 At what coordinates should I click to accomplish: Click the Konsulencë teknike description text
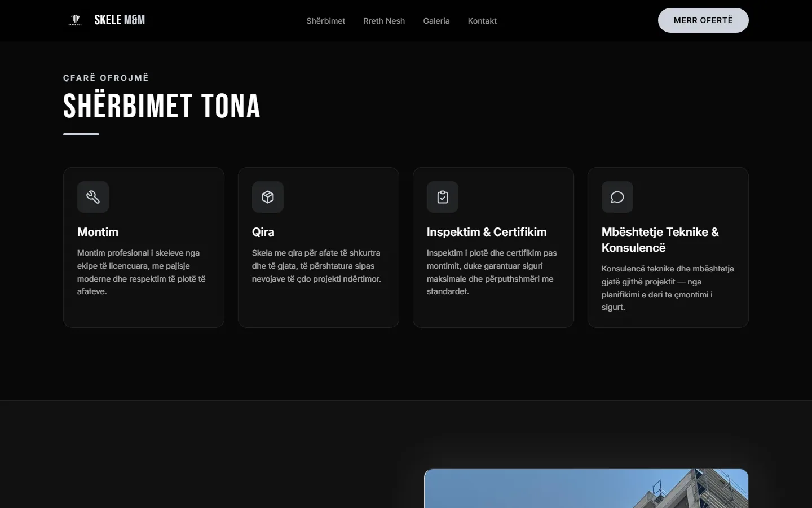[x=668, y=288]
